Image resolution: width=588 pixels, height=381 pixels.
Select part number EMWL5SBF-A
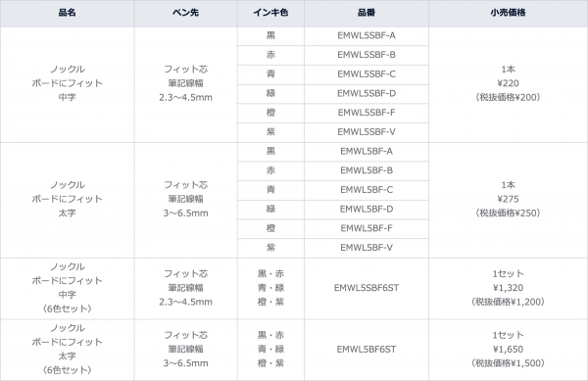[367, 35]
